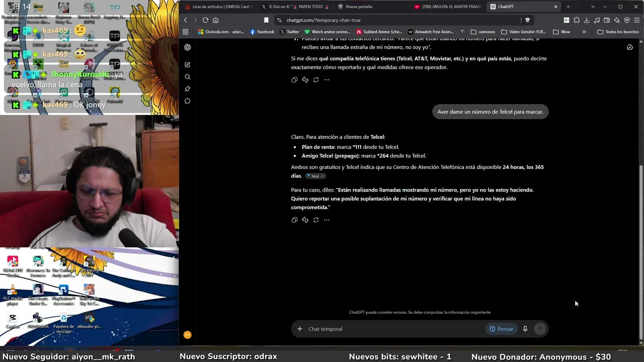Image resolution: width=644 pixels, height=362 pixels.
Task: Click the send arrow button
Action: 539,329
